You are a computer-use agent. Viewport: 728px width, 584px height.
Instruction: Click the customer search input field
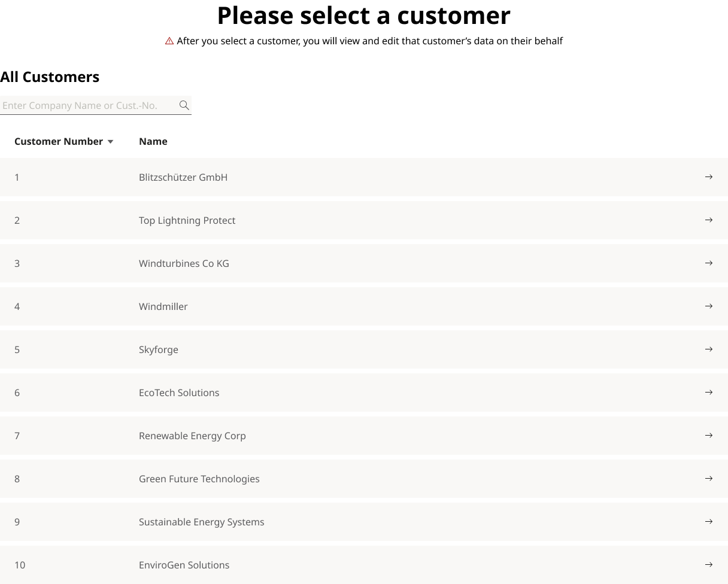click(x=90, y=105)
